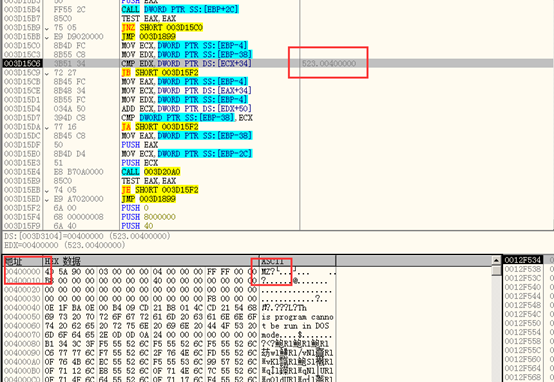Select stack address 0012F550
The width and height of the screenshot is (554, 382).
coord(522,323)
